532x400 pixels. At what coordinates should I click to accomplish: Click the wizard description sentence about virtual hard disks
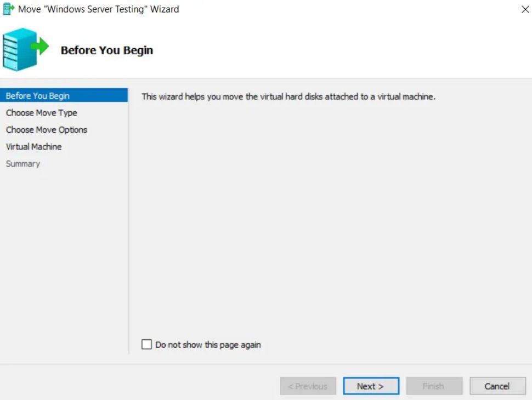coord(288,96)
